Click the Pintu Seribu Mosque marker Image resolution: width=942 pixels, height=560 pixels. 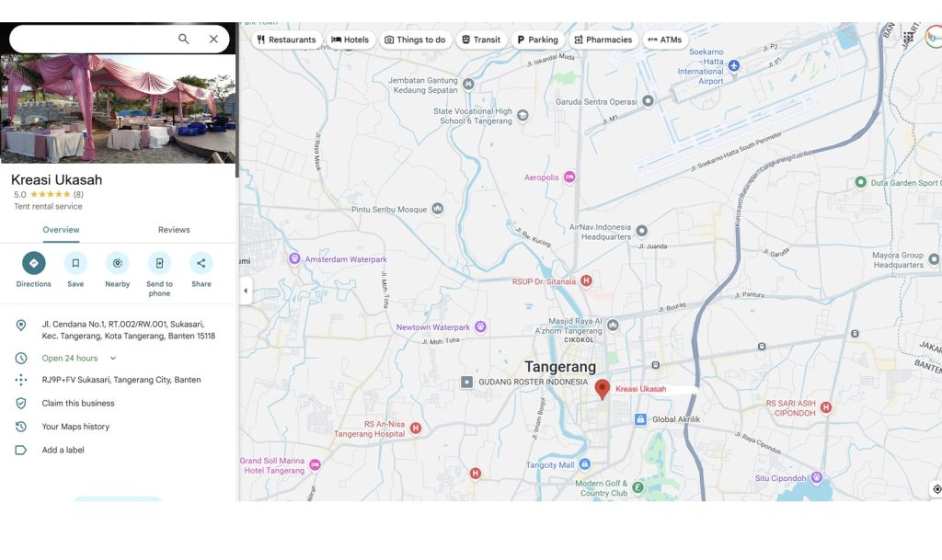(438, 209)
